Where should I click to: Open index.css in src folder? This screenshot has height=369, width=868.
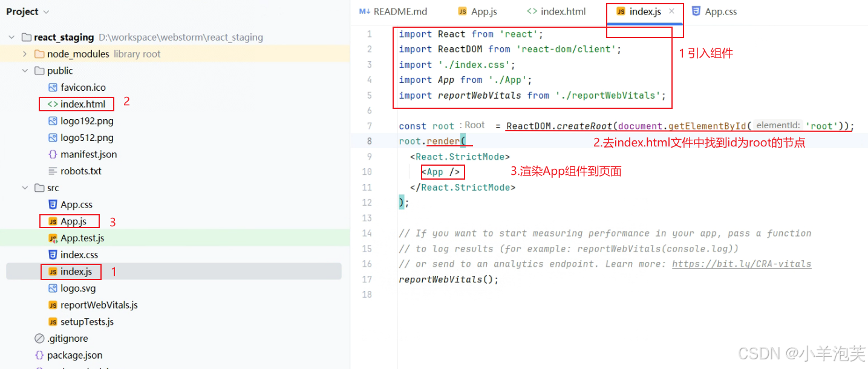click(x=79, y=255)
